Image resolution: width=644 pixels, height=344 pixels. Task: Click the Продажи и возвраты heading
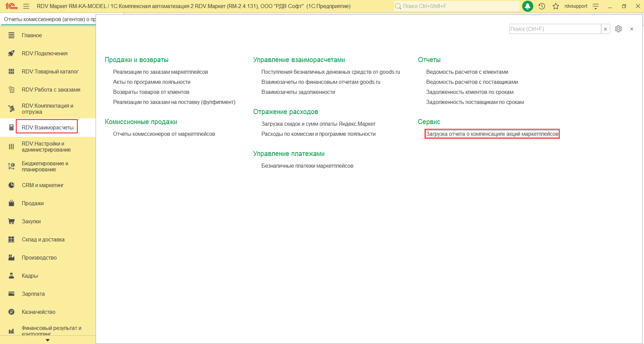(137, 60)
